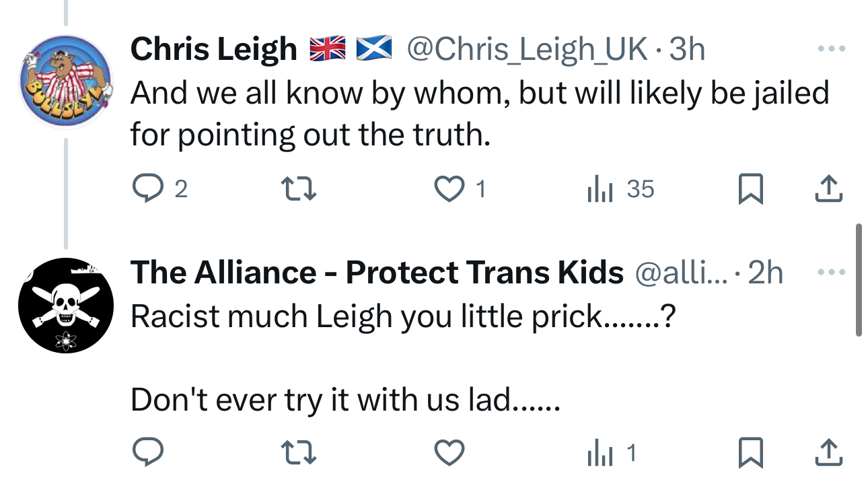Bookmark The Alliance's reply
Viewport: 868px width, 486px height.
tap(750, 453)
